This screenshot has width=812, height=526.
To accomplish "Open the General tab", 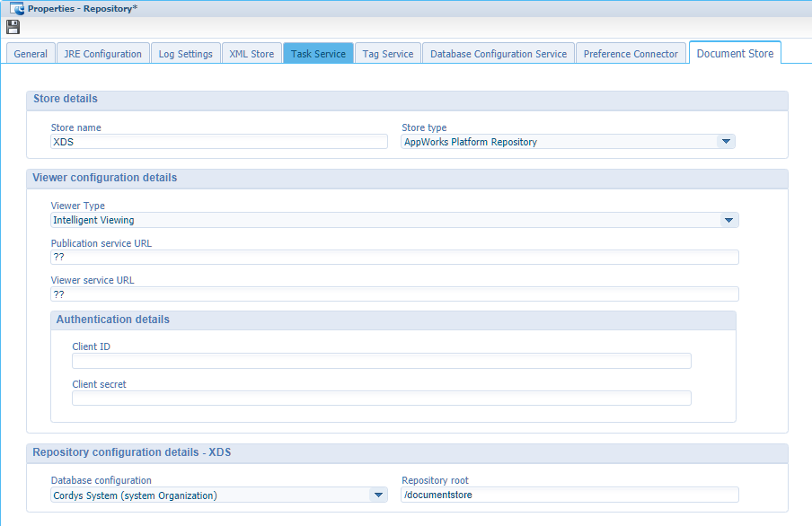I will tap(31, 54).
